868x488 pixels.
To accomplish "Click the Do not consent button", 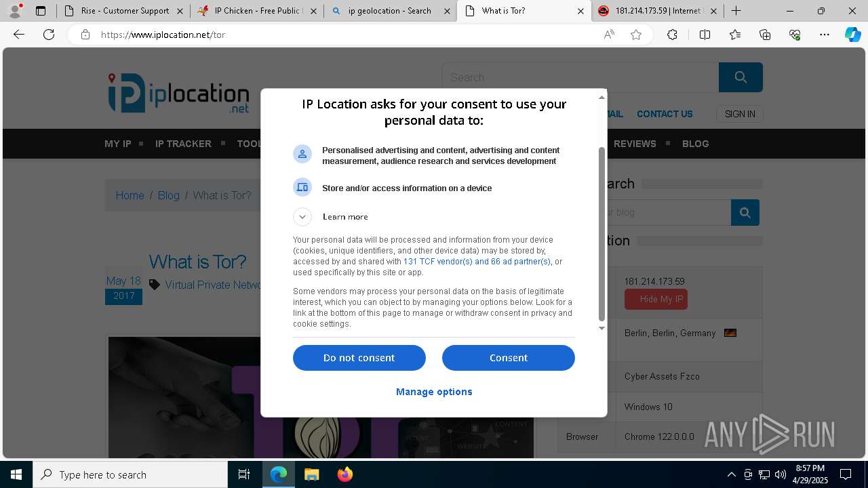I will tap(359, 358).
